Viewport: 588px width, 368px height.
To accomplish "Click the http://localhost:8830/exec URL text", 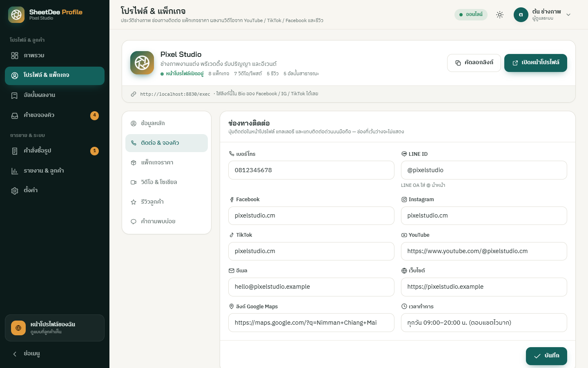I will 175,94.
